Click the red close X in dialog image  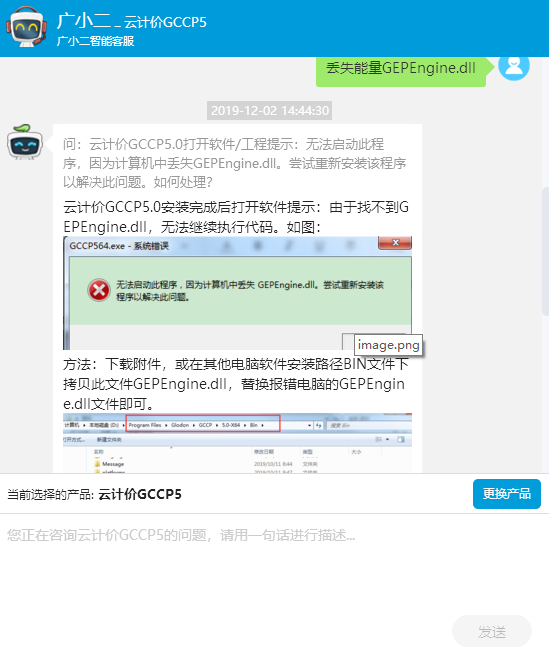(x=395, y=243)
